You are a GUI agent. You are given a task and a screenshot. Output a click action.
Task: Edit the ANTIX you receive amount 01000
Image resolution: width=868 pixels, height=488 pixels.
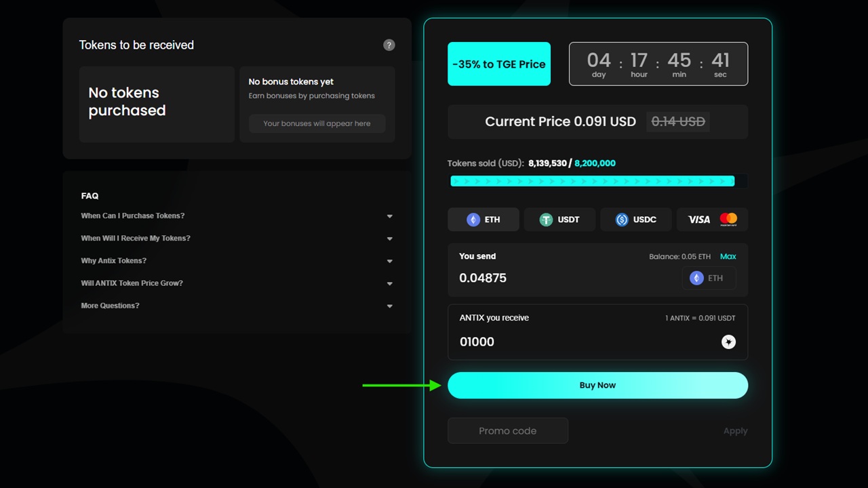pyautogui.click(x=477, y=342)
